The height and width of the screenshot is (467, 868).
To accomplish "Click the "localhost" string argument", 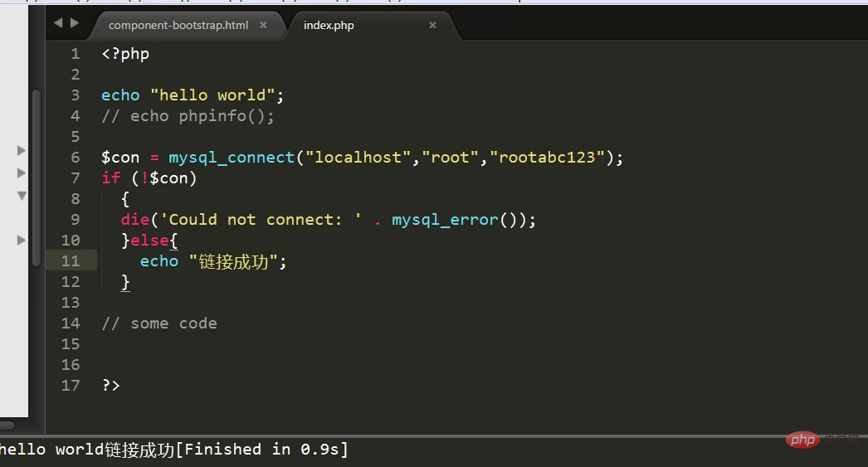I will click(358, 158).
